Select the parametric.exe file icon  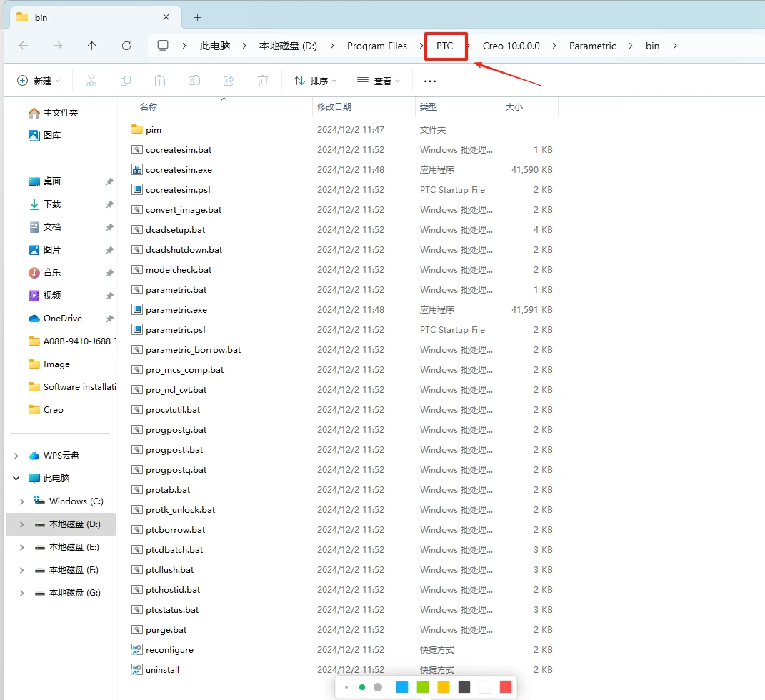tap(137, 310)
